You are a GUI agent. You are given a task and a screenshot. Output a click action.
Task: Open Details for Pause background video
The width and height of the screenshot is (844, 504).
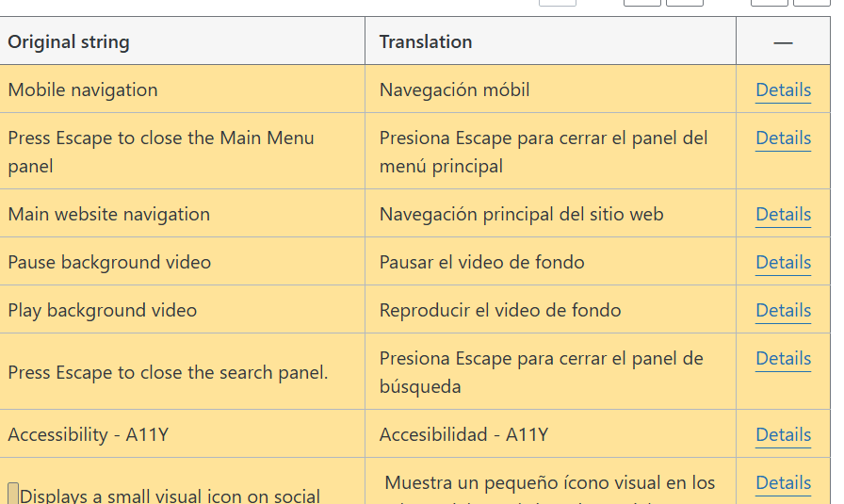pyautogui.click(x=783, y=262)
